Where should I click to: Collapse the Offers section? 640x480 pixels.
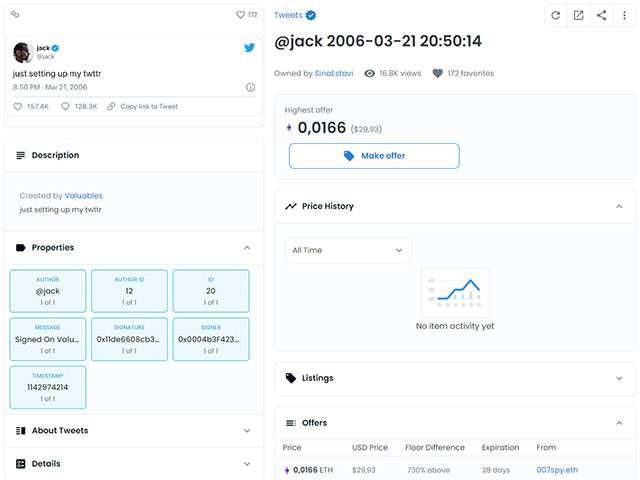coord(619,423)
